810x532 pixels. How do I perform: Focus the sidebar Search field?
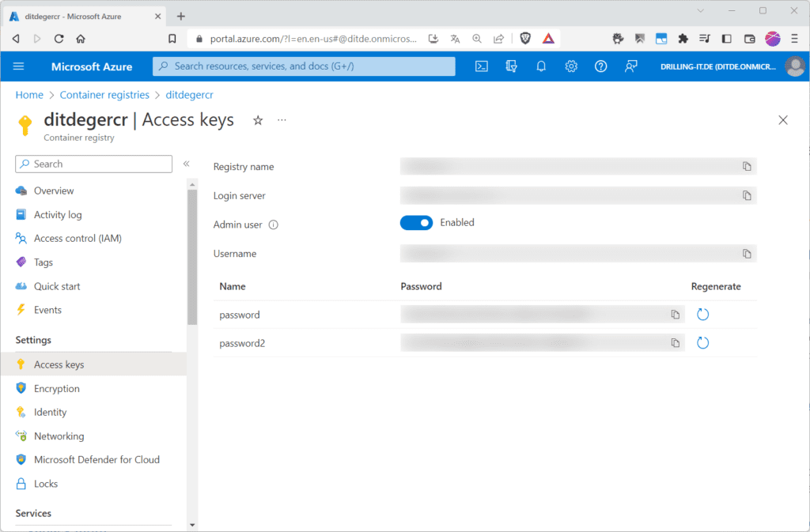click(x=93, y=164)
